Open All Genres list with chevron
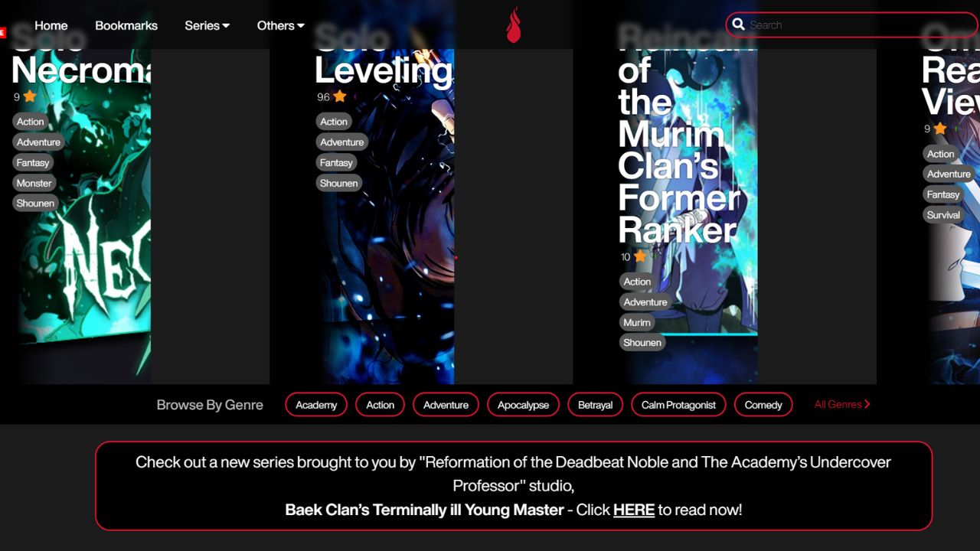 [842, 404]
